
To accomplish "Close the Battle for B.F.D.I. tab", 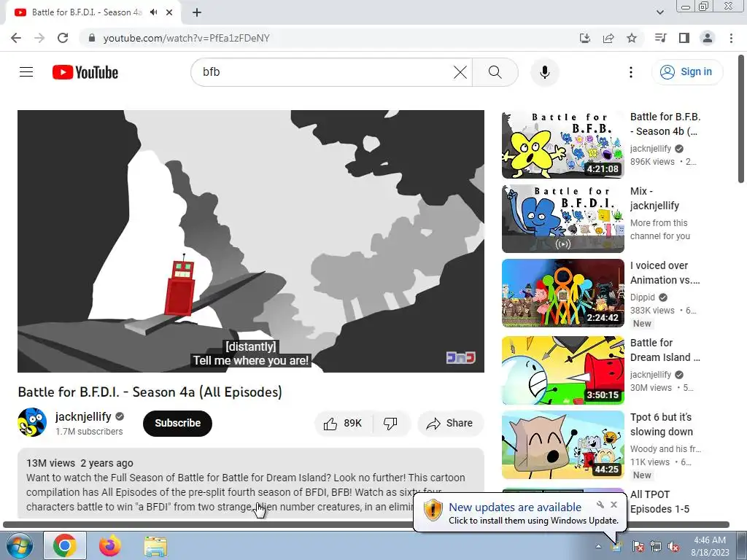I will pyautogui.click(x=169, y=12).
